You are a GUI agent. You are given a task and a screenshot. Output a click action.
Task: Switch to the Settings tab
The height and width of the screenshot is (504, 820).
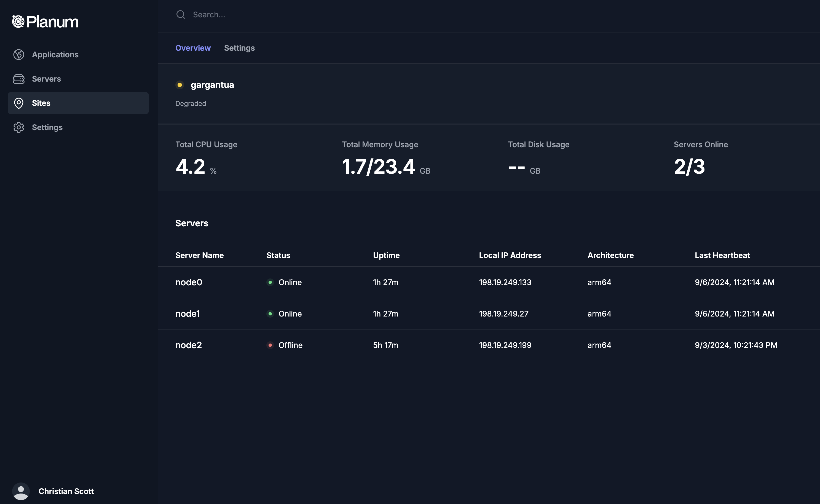(239, 48)
